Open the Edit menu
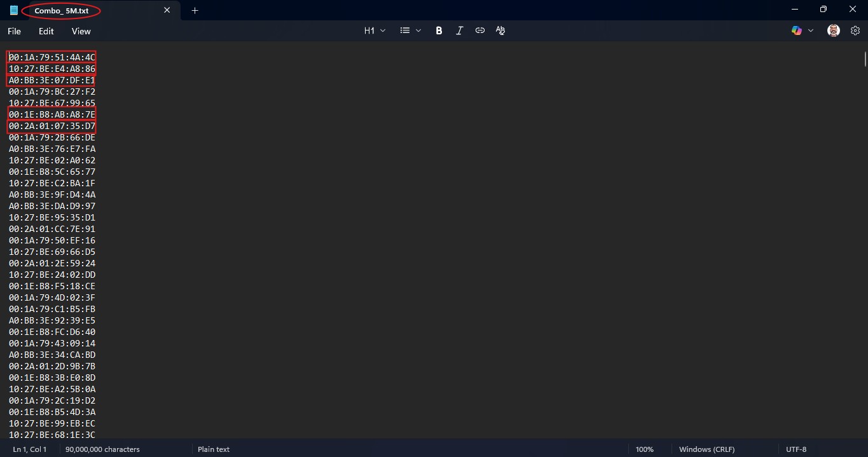The width and height of the screenshot is (868, 457). point(46,31)
